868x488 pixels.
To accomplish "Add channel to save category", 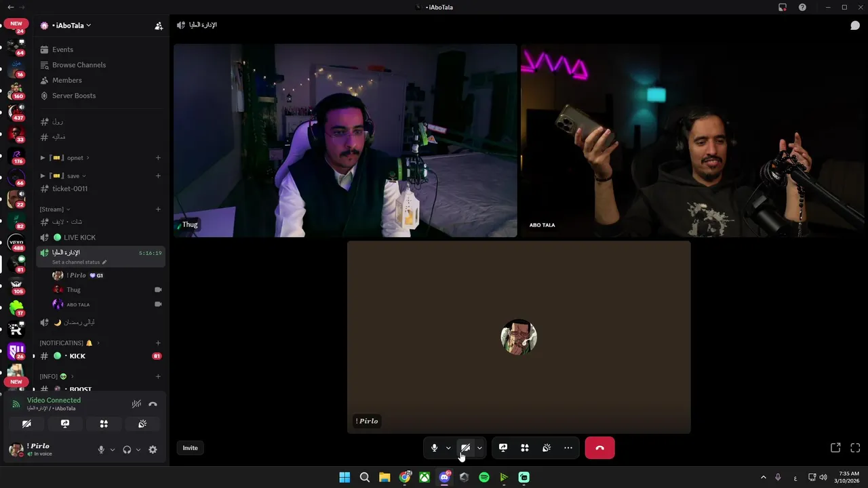I will [x=158, y=176].
